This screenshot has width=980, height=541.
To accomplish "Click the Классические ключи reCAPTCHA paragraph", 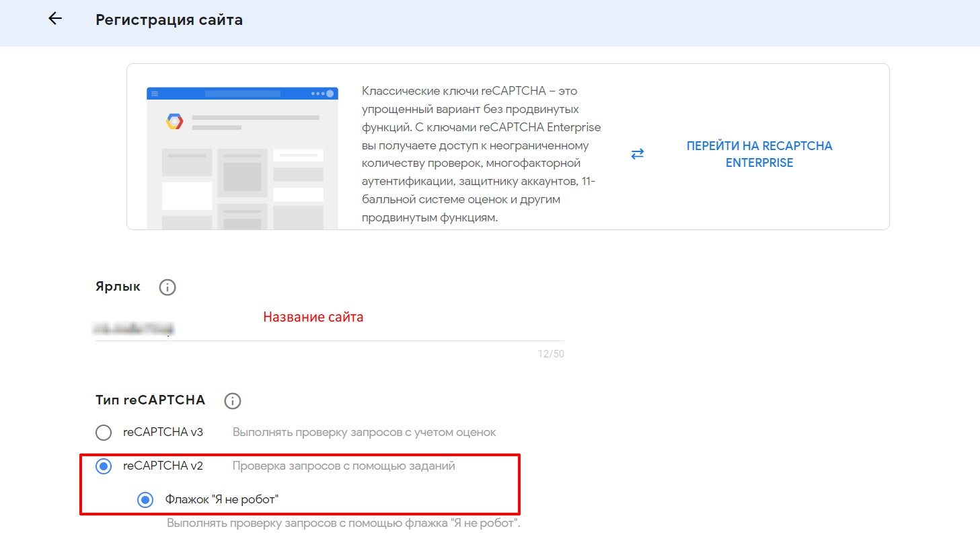I will pos(482,154).
